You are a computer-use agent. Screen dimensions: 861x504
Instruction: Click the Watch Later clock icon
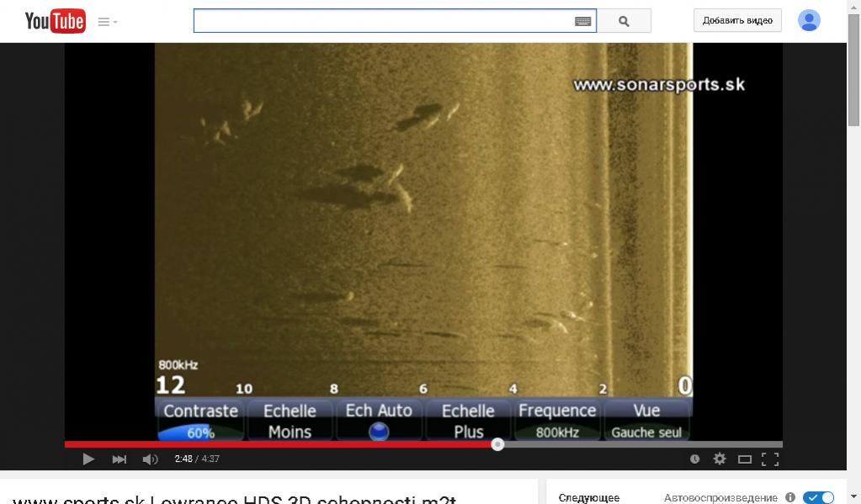[x=694, y=459]
